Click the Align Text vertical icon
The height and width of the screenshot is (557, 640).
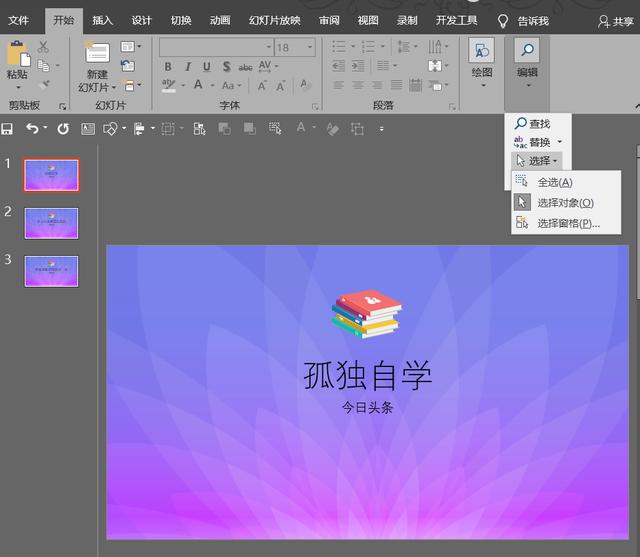pos(435,66)
